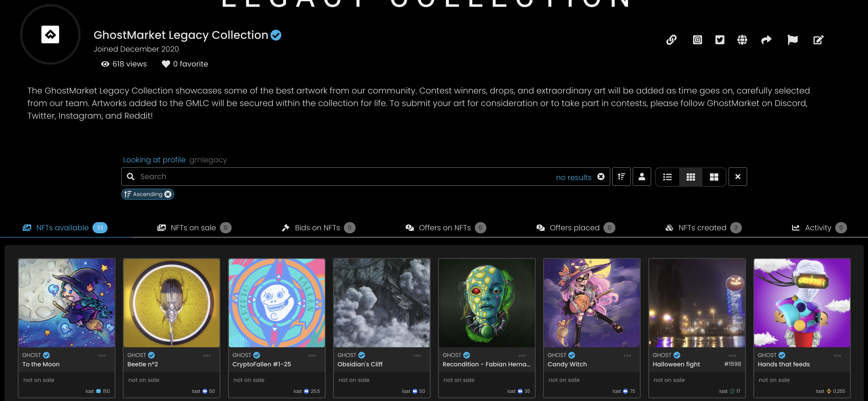Switch to small grid view
The width and height of the screenshot is (868, 401).
(x=690, y=177)
